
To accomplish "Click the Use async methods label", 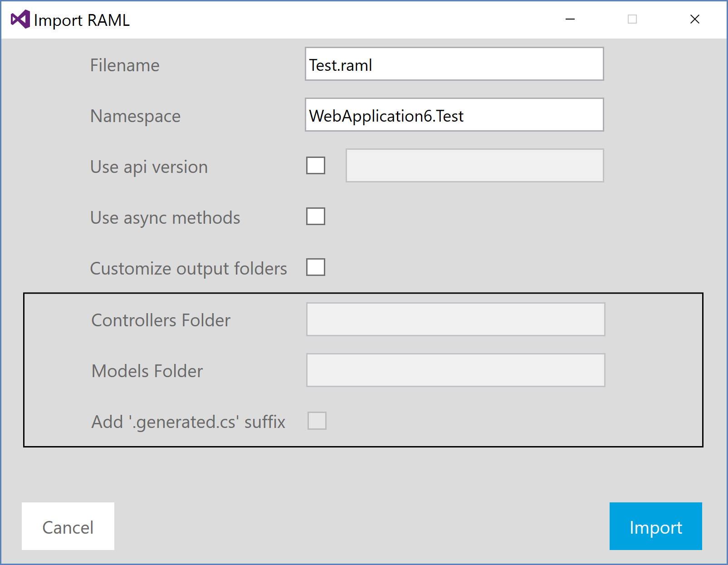I will tap(165, 218).
